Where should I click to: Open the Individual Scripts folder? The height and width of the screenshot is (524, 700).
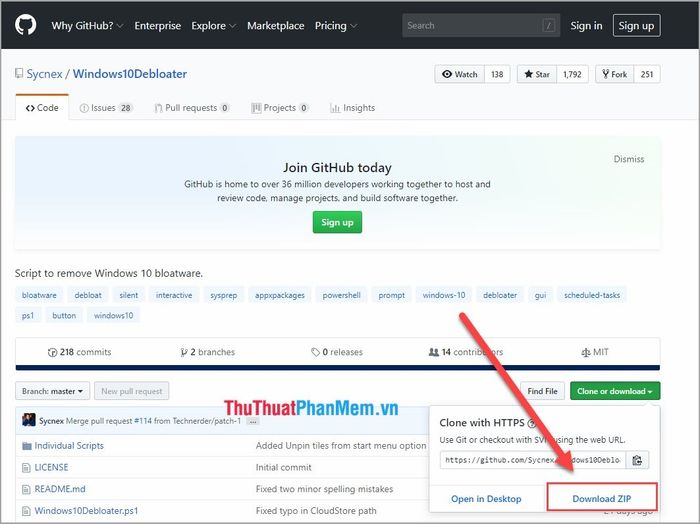[x=69, y=445]
